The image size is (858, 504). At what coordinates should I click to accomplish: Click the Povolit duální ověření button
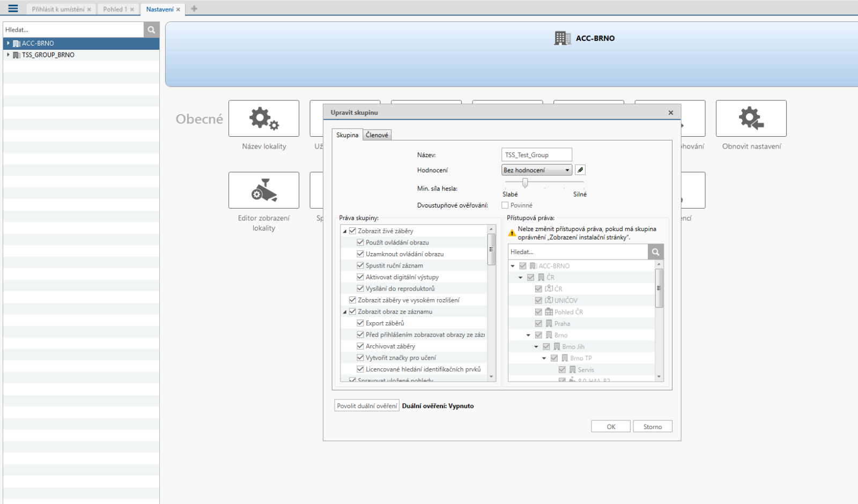point(367,406)
